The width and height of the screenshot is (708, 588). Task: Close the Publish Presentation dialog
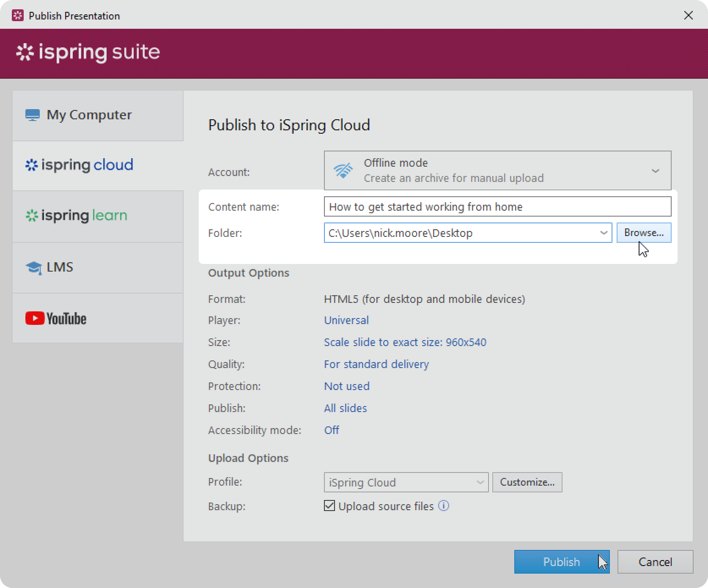click(689, 16)
